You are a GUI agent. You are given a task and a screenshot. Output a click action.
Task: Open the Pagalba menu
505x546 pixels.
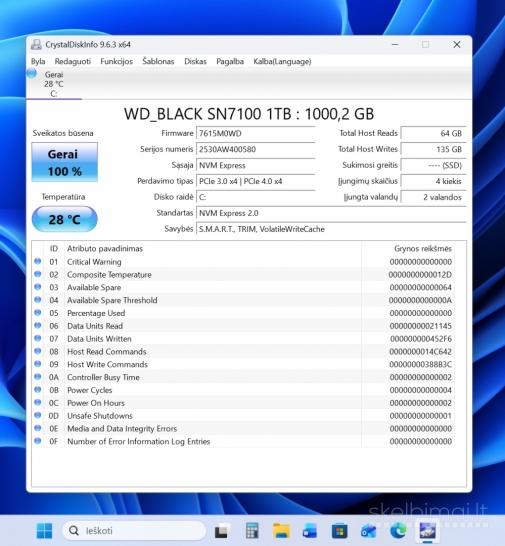point(230,62)
